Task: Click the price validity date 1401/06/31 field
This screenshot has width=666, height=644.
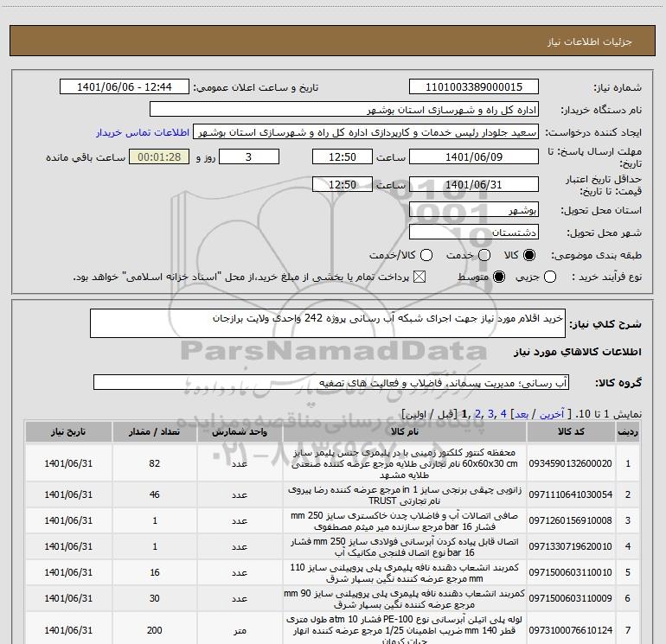Action: [x=474, y=184]
